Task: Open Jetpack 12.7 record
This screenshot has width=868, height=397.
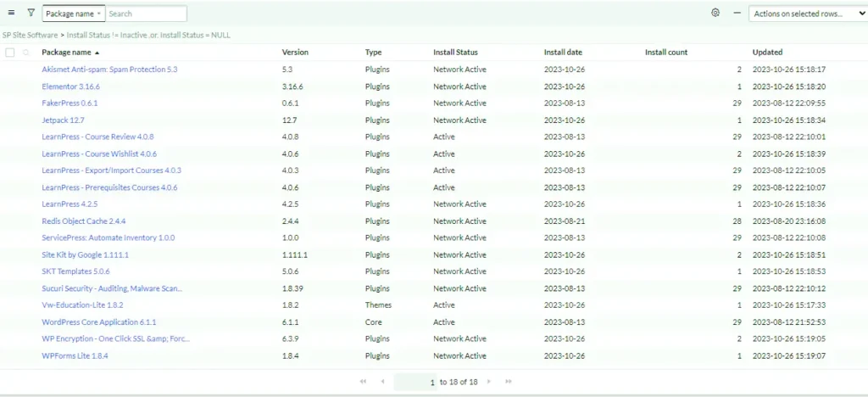Action: tap(63, 120)
